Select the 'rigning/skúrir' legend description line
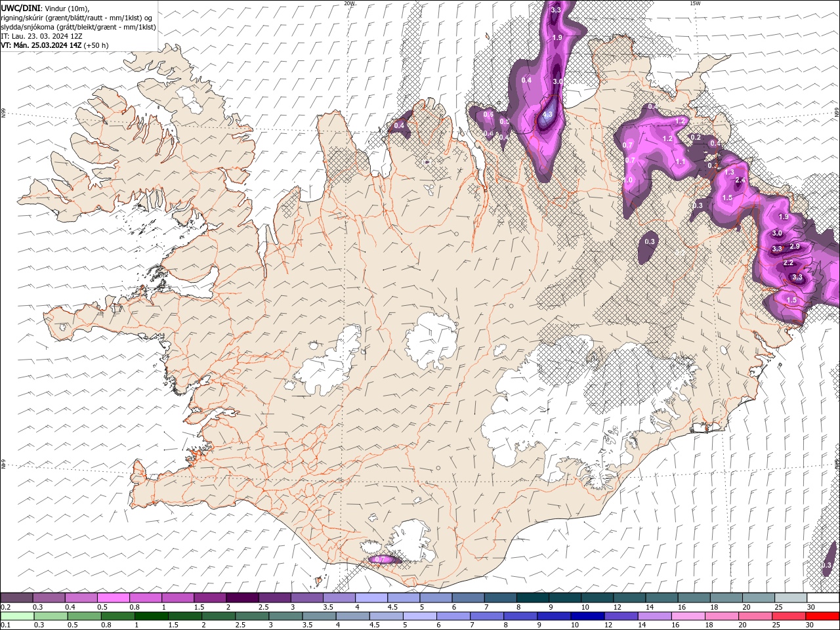 pos(76,18)
